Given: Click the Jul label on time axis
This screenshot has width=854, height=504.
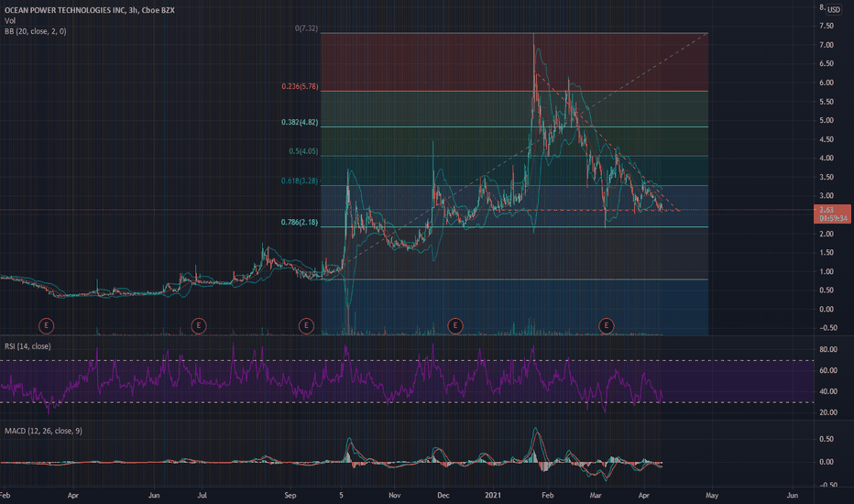Looking at the screenshot, I should [x=203, y=495].
